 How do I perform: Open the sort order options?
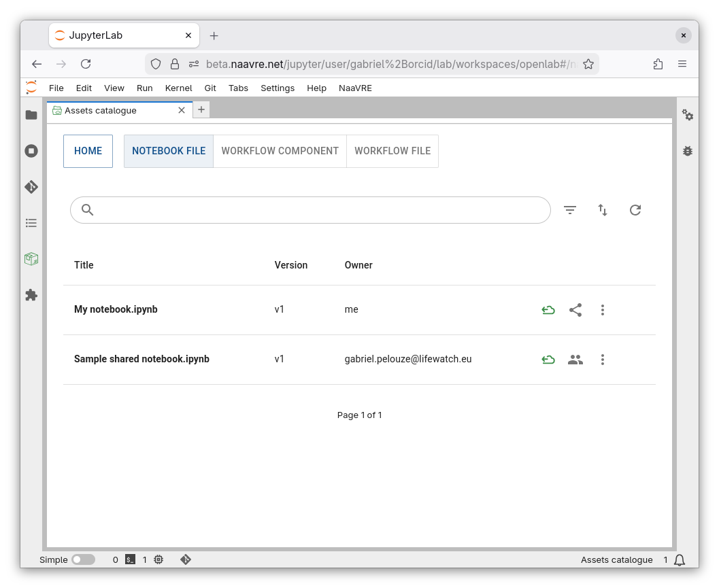(x=603, y=210)
